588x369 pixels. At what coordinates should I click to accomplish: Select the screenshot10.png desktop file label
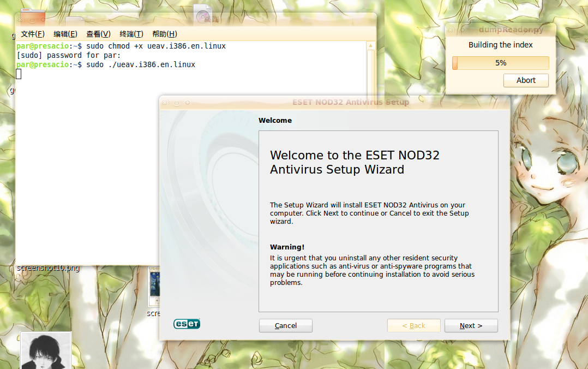pos(48,268)
